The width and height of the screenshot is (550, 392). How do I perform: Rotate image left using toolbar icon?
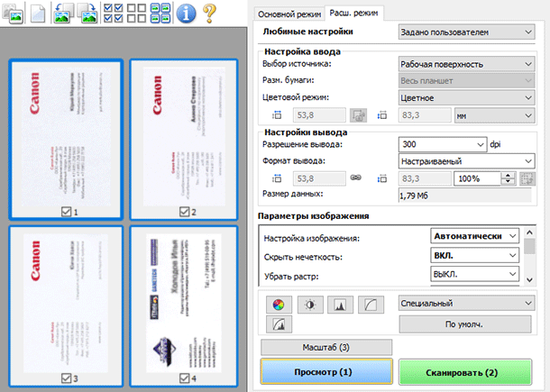(63, 14)
